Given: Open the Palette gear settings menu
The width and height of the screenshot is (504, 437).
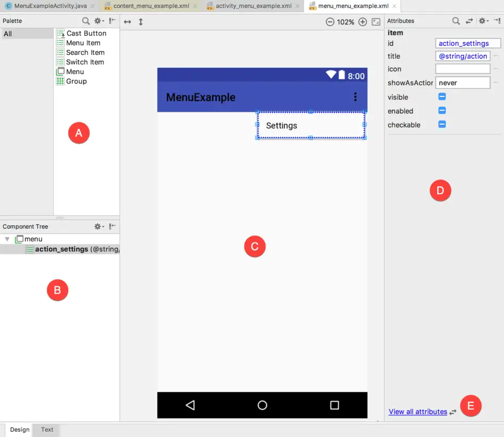Looking at the screenshot, I should pos(99,21).
